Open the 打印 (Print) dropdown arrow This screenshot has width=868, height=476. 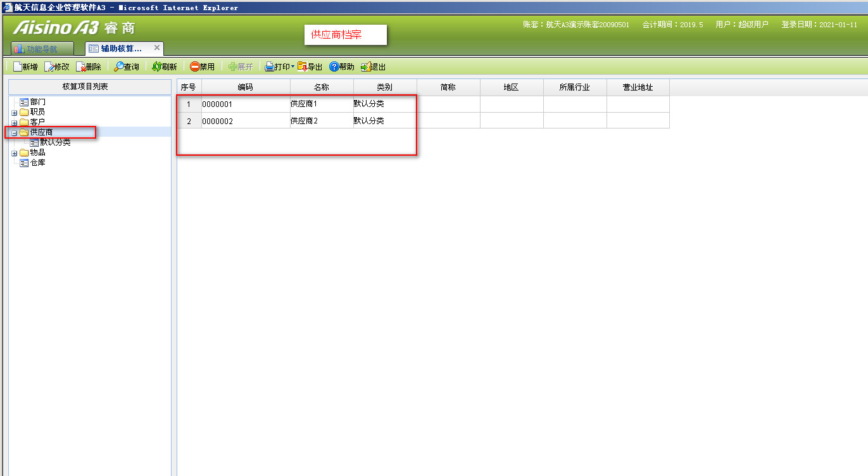point(292,66)
